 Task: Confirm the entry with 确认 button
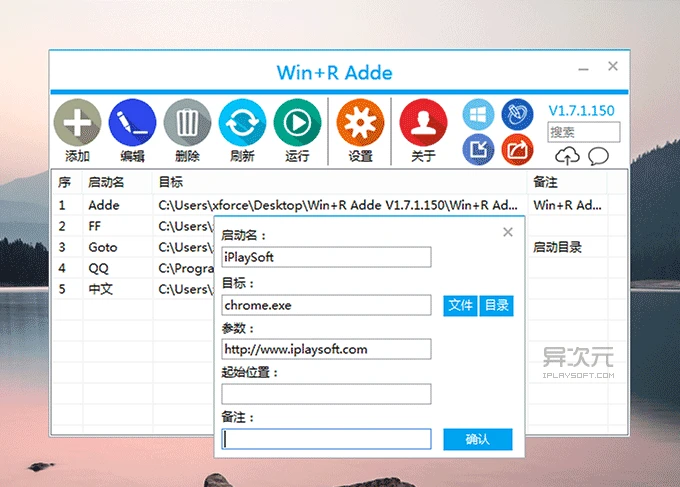pos(477,439)
